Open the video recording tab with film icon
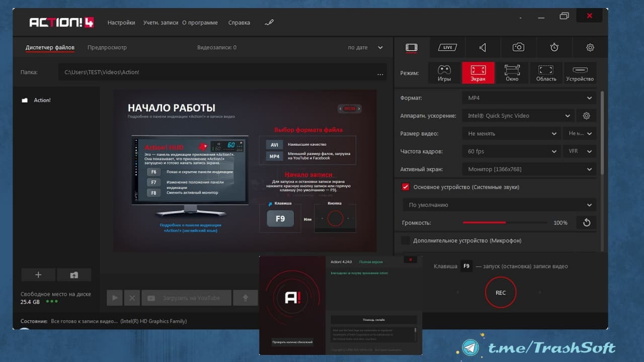Viewport: 644px width, 362px height. point(412,47)
